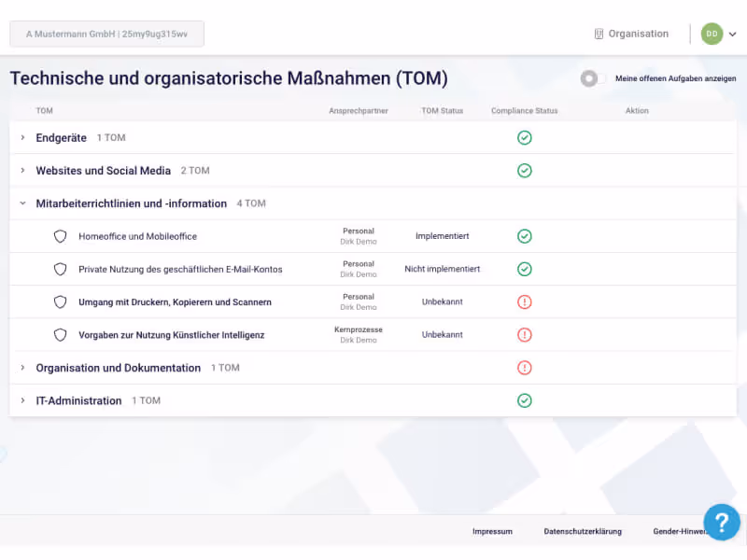Screen dimensions: 747x560
Task: Click shield icon for Vorgaben zur Nutzung Künstlicher Intelligenz
Action: pyautogui.click(x=60, y=335)
